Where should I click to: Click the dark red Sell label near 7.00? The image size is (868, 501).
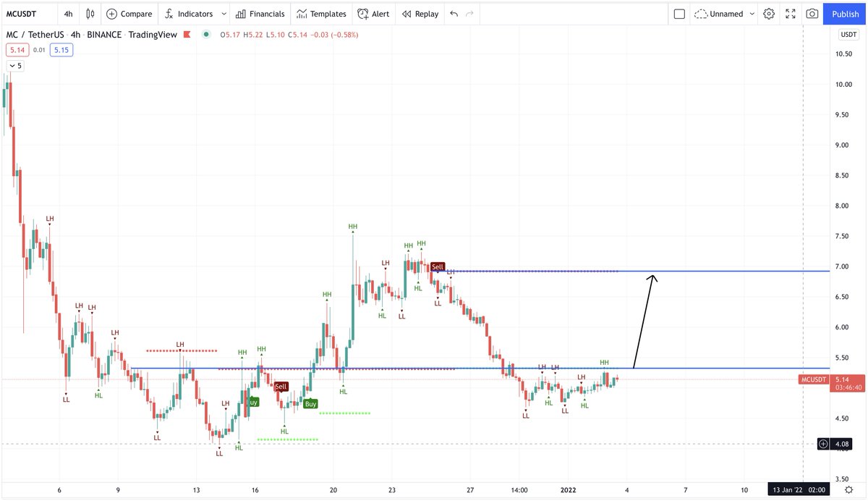pyautogui.click(x=438, y=267)
